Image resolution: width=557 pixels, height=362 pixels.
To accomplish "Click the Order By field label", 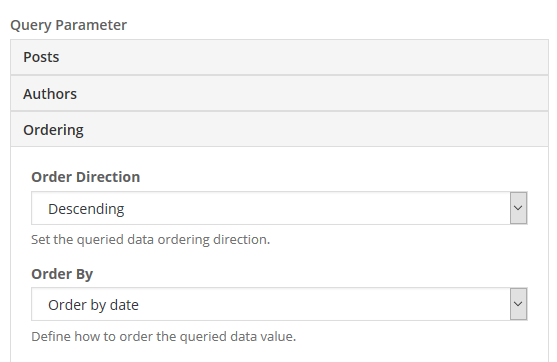I will [x=62, y=274].
